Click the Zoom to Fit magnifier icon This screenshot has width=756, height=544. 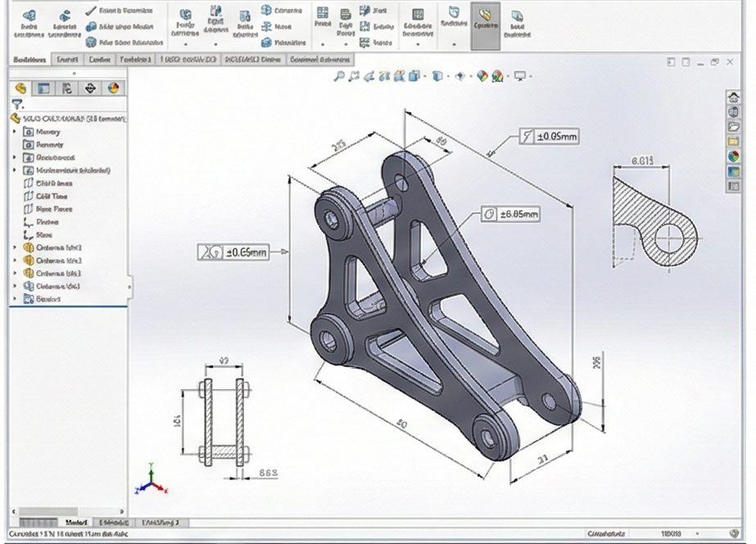click(x=339, y=75)
